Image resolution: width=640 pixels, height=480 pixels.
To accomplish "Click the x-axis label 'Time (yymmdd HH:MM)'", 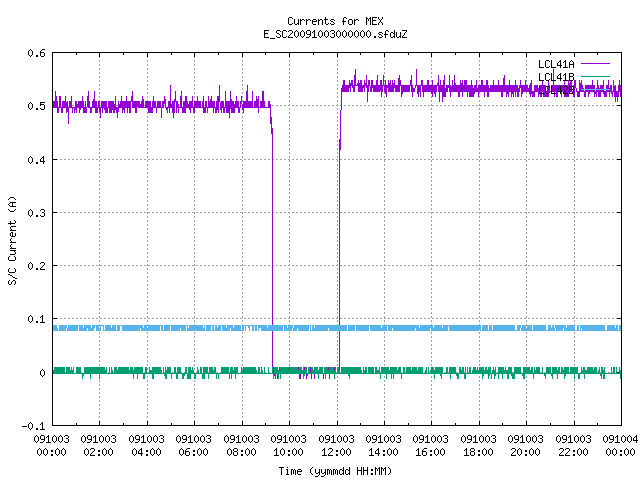I will click(x=335, y=471).
